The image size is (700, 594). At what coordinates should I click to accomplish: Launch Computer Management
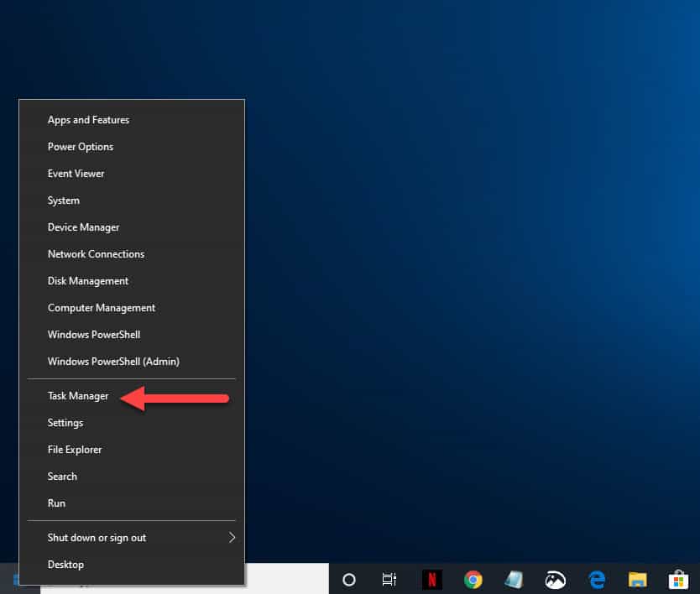pos(132,308)
